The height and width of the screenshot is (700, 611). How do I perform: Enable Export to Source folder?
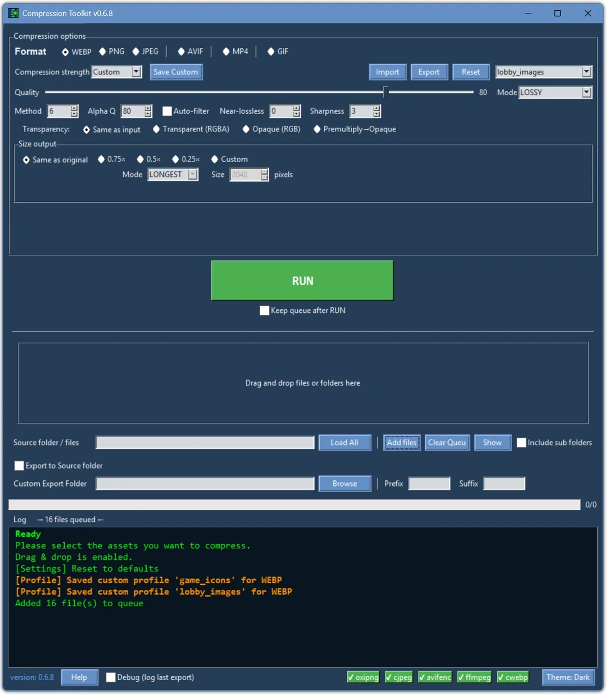(x=19, y=466)
